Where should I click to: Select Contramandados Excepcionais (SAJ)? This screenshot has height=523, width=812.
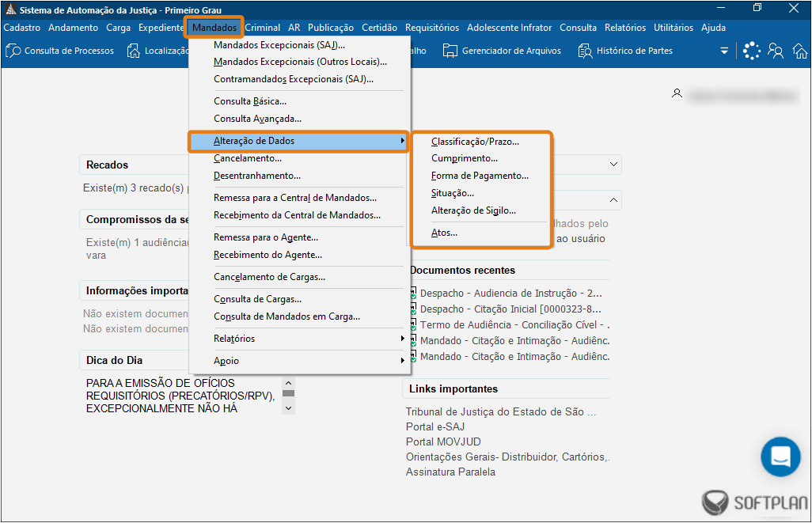click(x=299, y=79)
